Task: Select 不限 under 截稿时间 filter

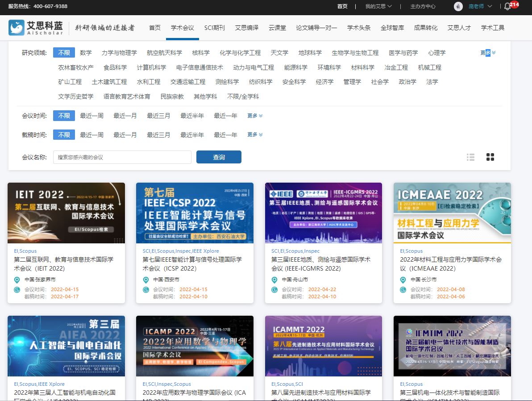Action: coord(64,135)
